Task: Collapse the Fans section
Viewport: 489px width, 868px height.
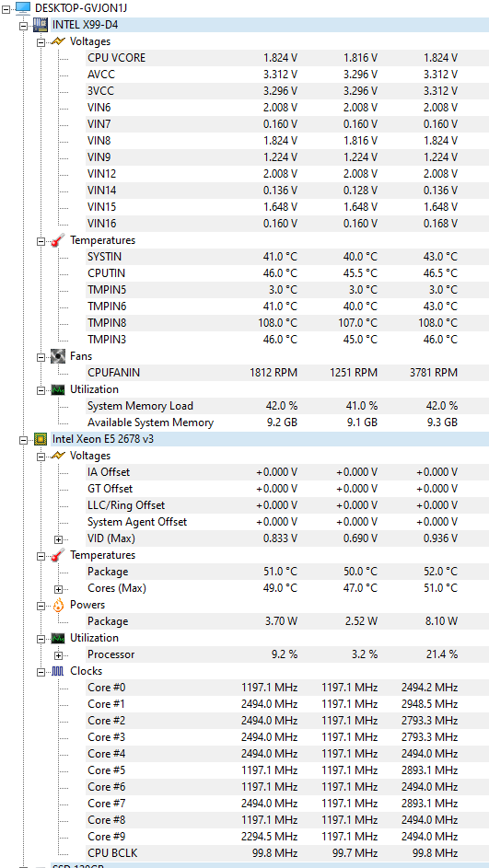Action: [41, 356]
